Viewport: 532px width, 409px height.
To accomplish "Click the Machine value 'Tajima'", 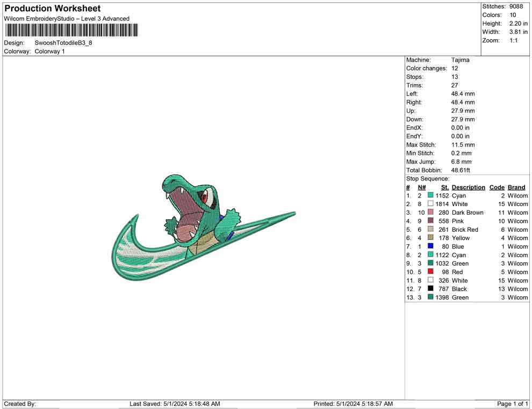I will (x=461, y=60).
